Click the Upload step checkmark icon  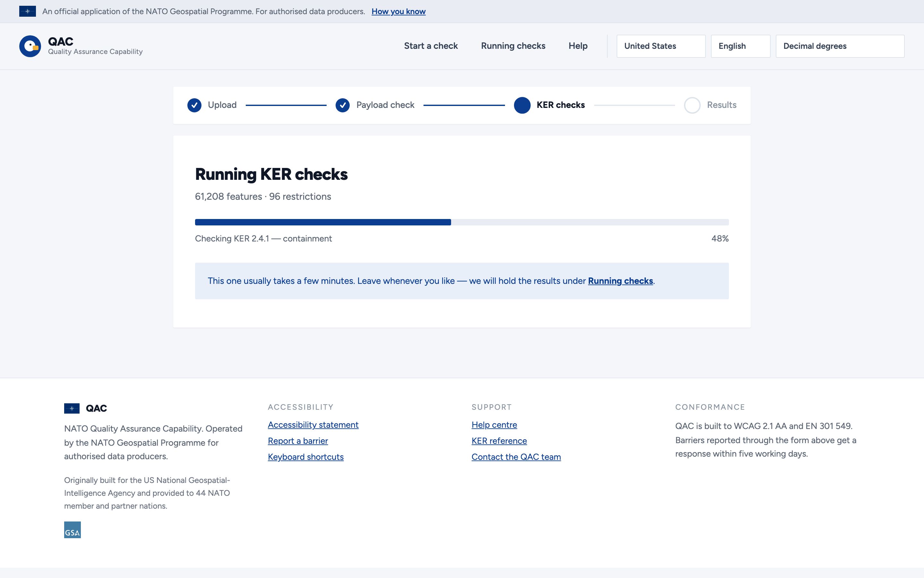[x=194, y=105]
